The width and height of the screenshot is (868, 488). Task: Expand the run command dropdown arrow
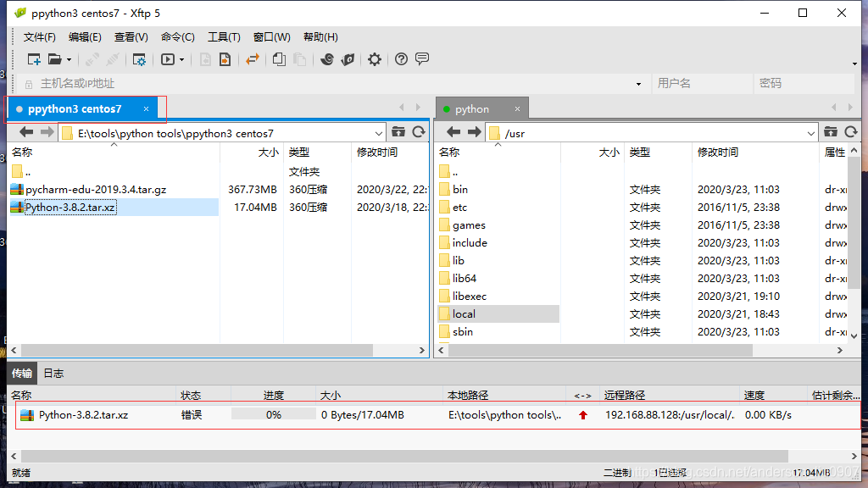click(181, 60)
